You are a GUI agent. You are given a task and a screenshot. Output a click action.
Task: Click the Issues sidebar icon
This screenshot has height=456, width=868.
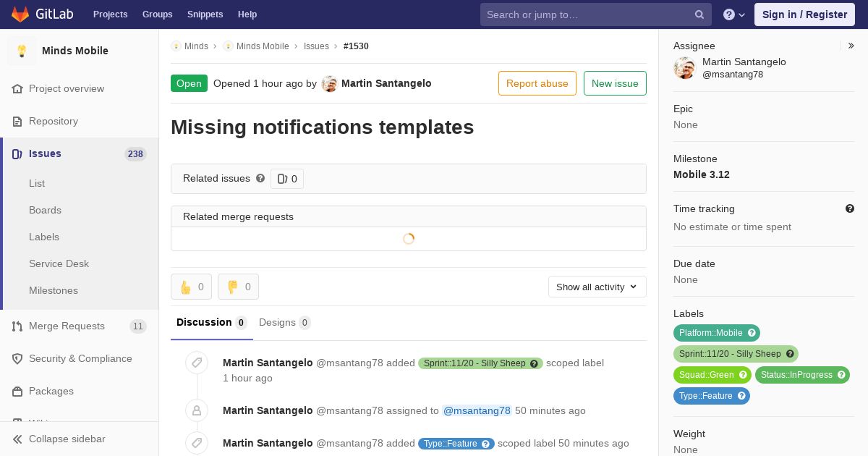[x=17, y=154]
